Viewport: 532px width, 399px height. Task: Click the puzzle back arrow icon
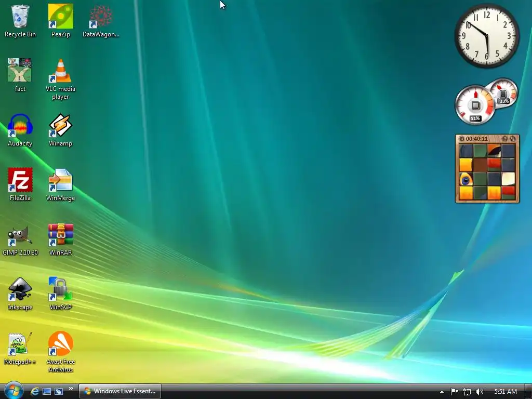[x=462, y=139]
